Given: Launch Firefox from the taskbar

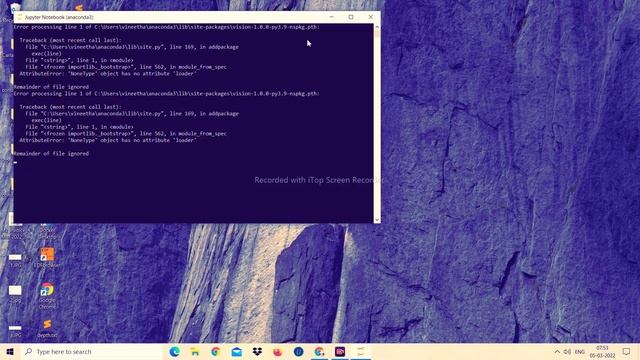Looking at the screenshot, I should point(278,351).
